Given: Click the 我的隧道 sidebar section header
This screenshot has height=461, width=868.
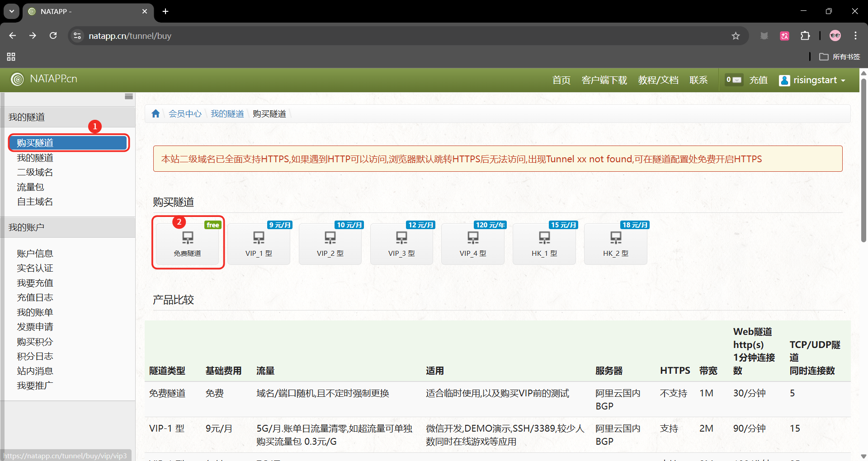Looking at the screenshot, I should pos(68,117).
